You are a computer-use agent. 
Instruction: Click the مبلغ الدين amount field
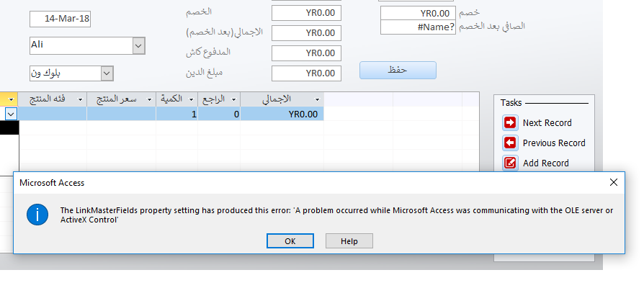[x=306, y=73]
